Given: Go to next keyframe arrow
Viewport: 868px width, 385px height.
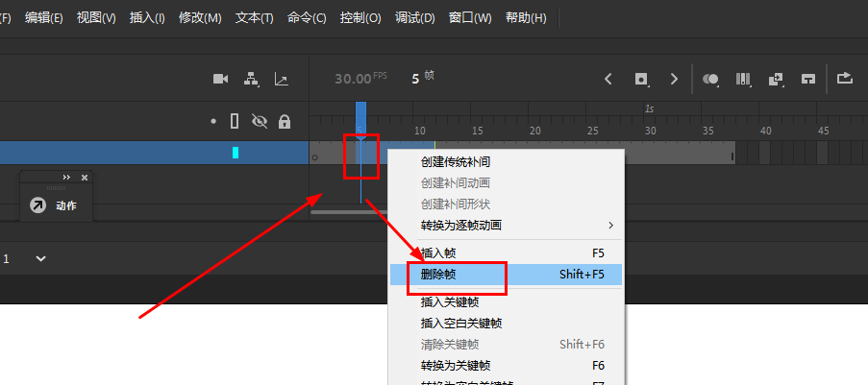Looking at the screenshot, I should click(674, 79).
